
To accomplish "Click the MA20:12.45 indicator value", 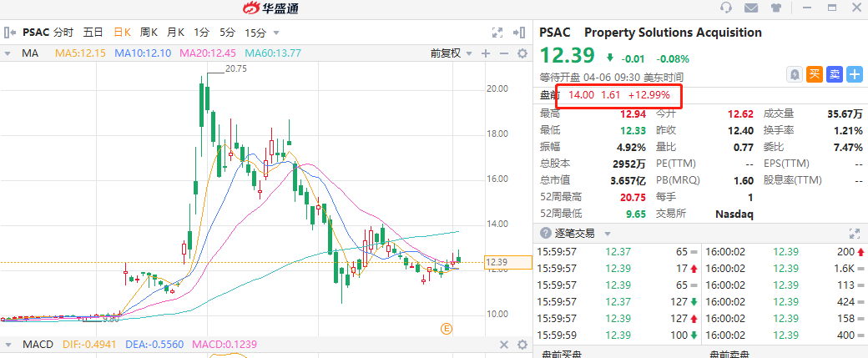I will click(x=208, y=53).
